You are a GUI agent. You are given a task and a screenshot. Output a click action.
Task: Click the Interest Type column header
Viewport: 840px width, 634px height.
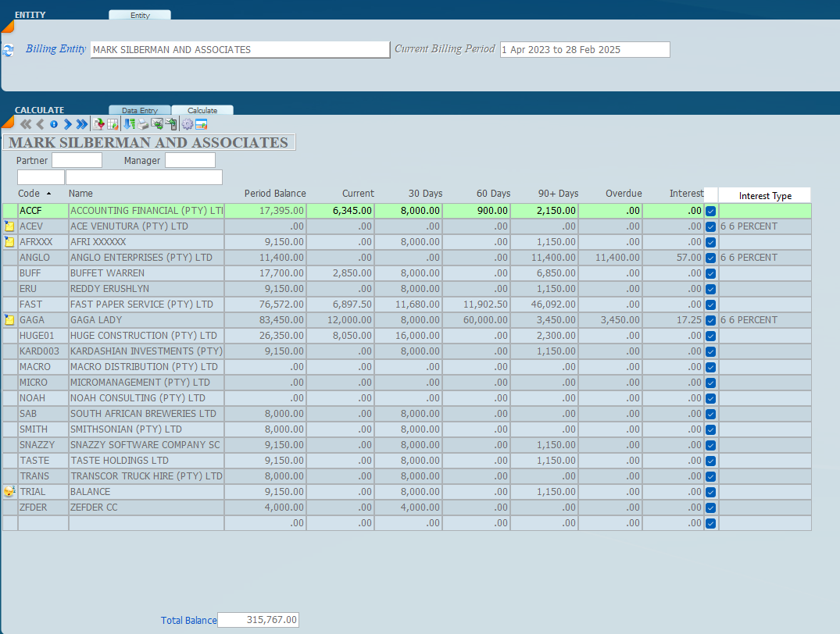pyautogui.click(x=764, y=196)
